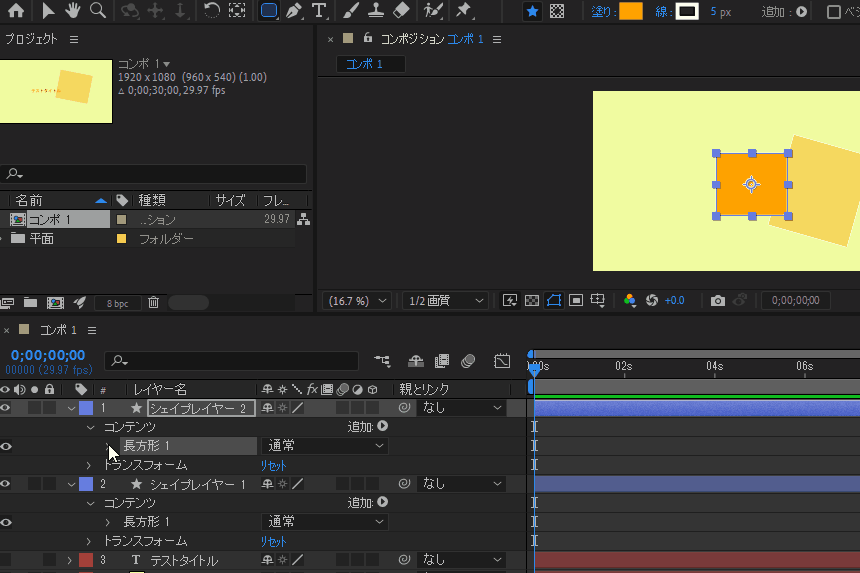
Task: Open timeline コンポ 1 panel menu
Action: tap(92, 330)
